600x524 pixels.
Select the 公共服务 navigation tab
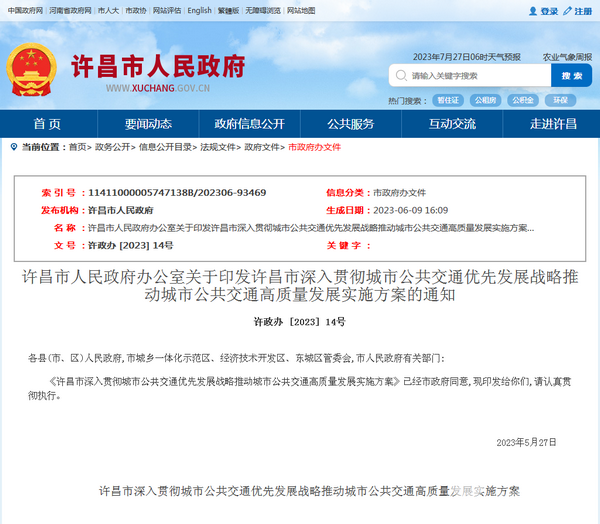pyautogui.click(x=351, y=124)
